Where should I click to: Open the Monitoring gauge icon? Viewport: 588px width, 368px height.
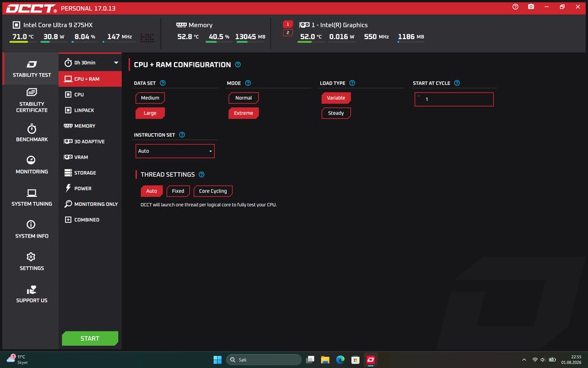point(31,160)
